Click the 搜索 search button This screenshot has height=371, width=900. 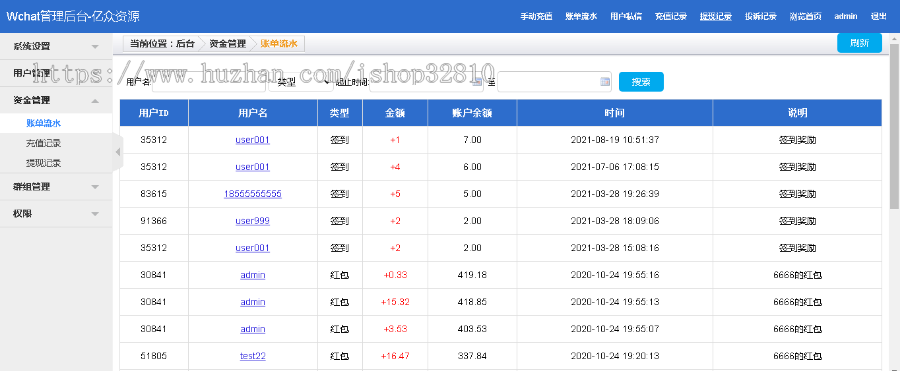[641, 82]
